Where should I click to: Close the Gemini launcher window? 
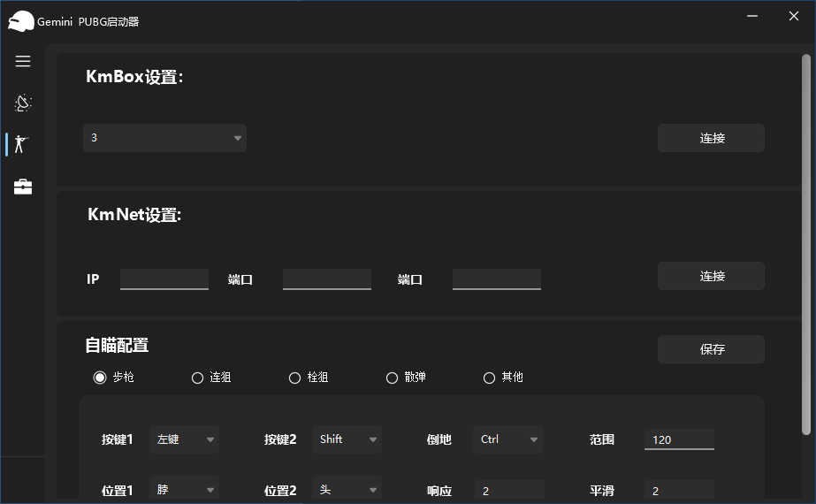coord(793,17)
